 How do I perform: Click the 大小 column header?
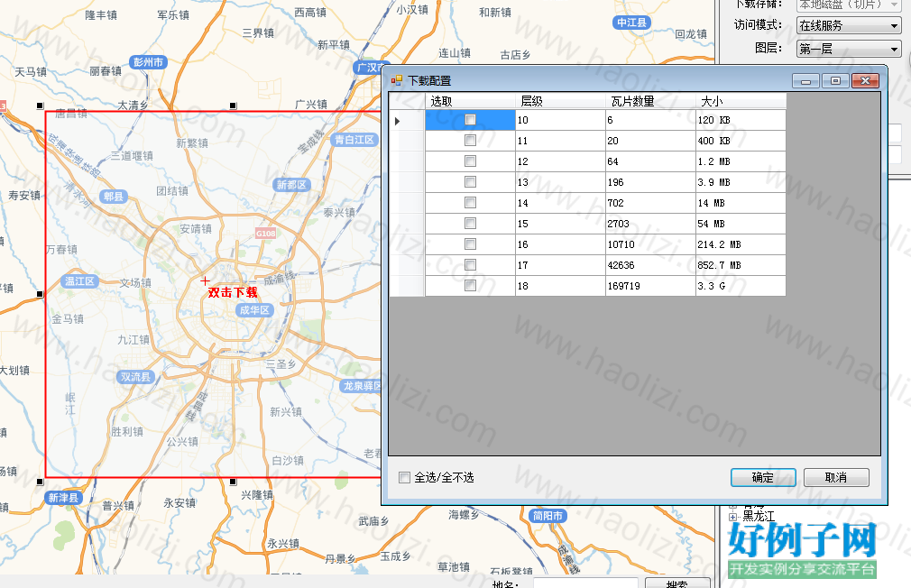[x=741, y=101]
